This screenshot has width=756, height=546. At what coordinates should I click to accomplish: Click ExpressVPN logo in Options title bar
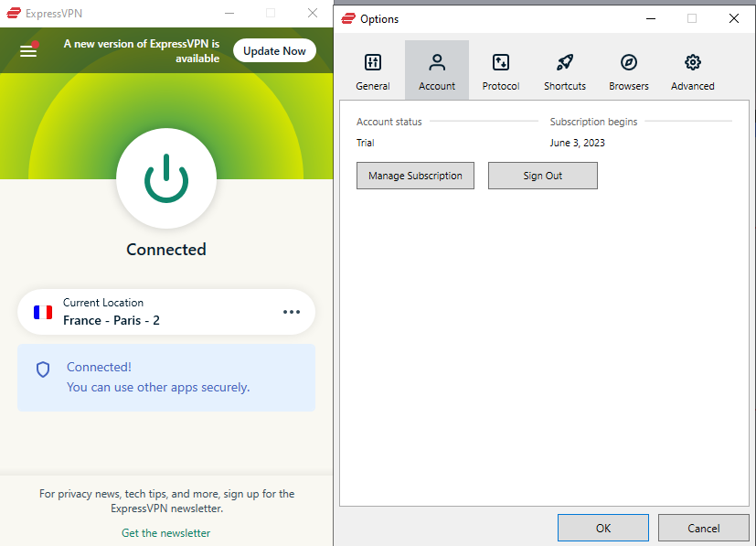pos(348,19)
